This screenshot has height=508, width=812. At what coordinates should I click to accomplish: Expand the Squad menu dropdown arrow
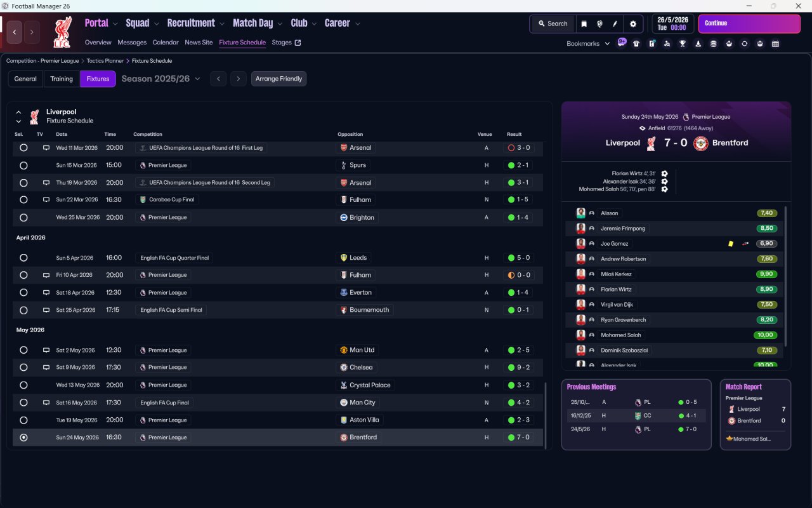coord(156,24)
